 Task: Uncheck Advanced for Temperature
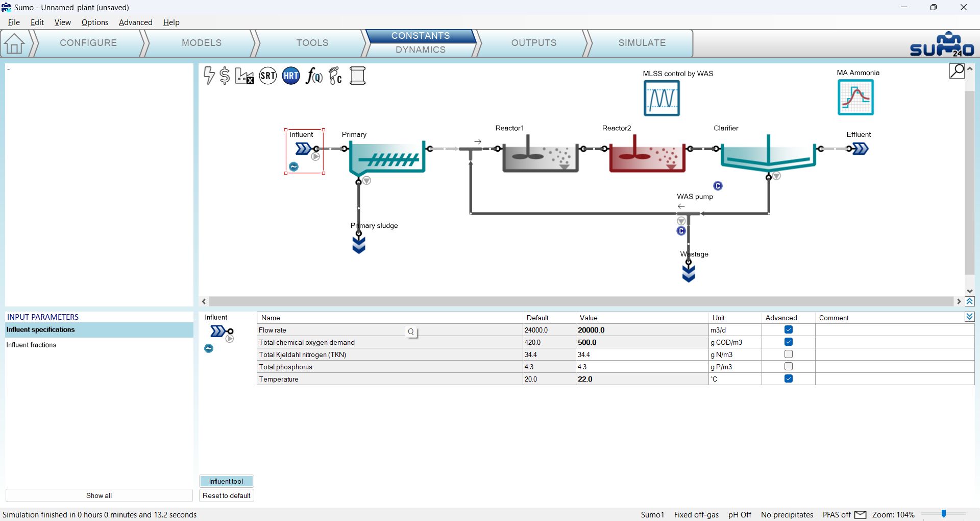(x=789, y=379)
